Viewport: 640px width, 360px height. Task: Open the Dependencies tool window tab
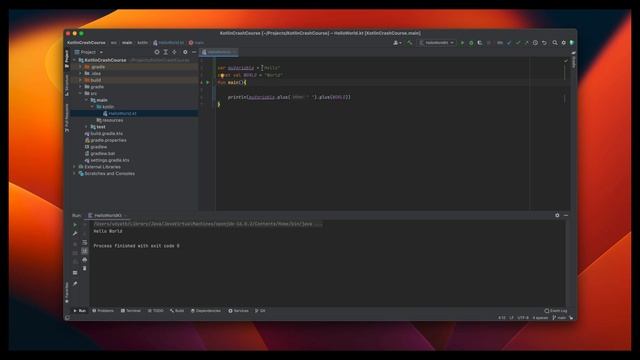(206, 311)
